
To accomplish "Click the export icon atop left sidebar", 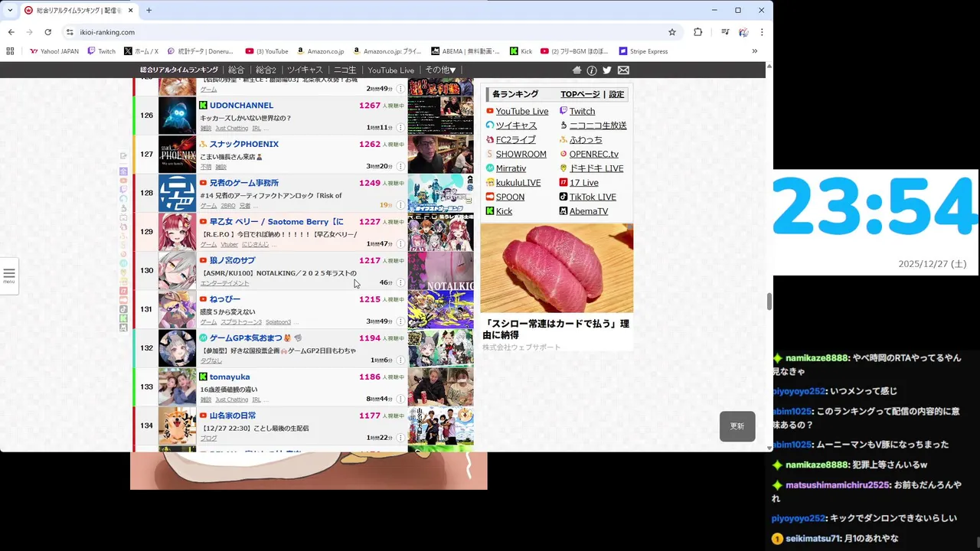I will click(x=123, y=156).
